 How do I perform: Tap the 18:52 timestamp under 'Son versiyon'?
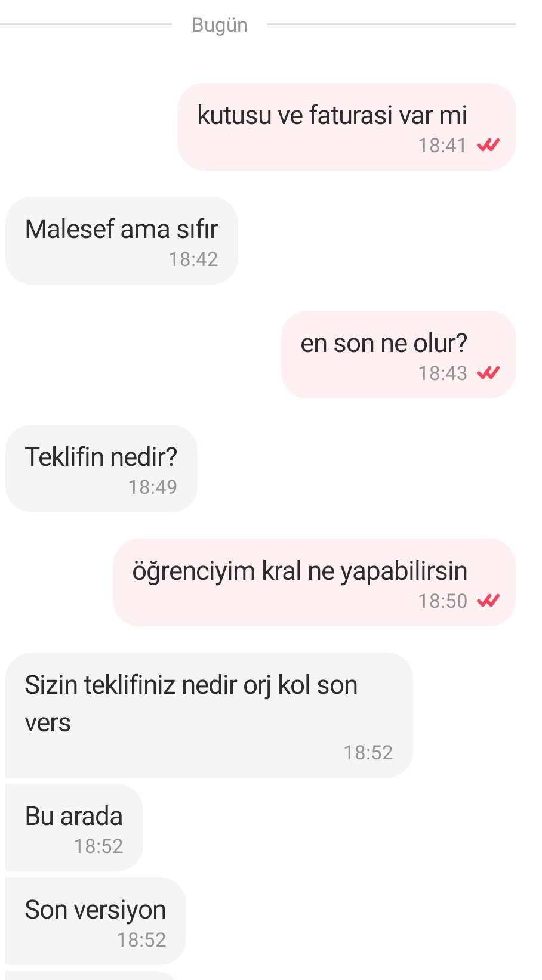pyautogui.click(x=141, y=940)
